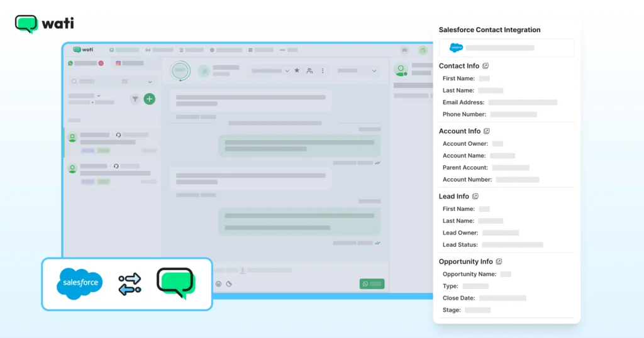Click the search magnifier in chat list
Image resolution: width=644 pixels, height=338 pixels.
pyautogui.click(x=74, y=82)
